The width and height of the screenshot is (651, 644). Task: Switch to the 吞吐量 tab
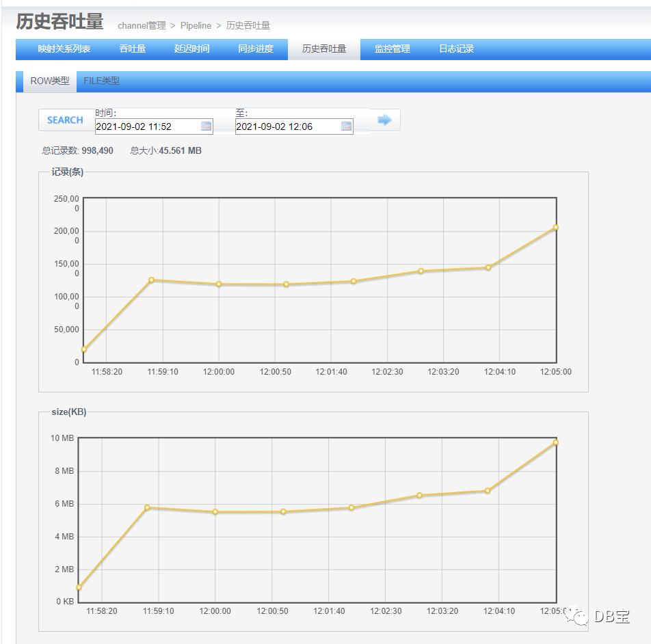[133, 49]
